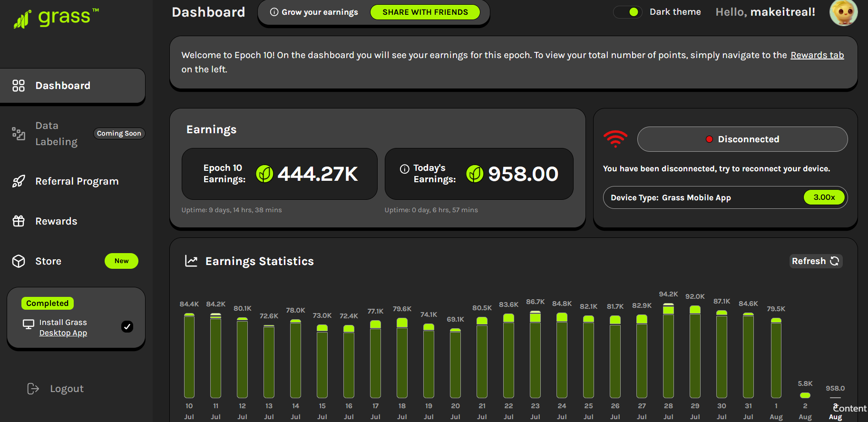This screenshot has height=422, width=868.
Task: Click the 958.00 today's earnings value
Action: [x=523, y=174]
